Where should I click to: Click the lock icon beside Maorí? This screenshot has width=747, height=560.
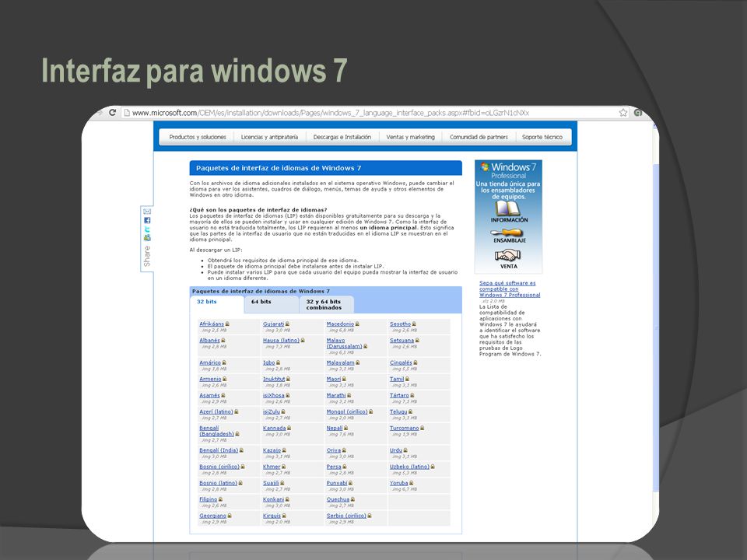(344, 380)
